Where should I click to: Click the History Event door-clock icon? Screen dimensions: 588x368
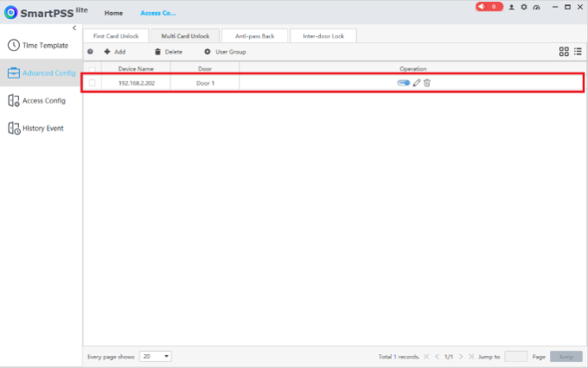coord(14,128)
